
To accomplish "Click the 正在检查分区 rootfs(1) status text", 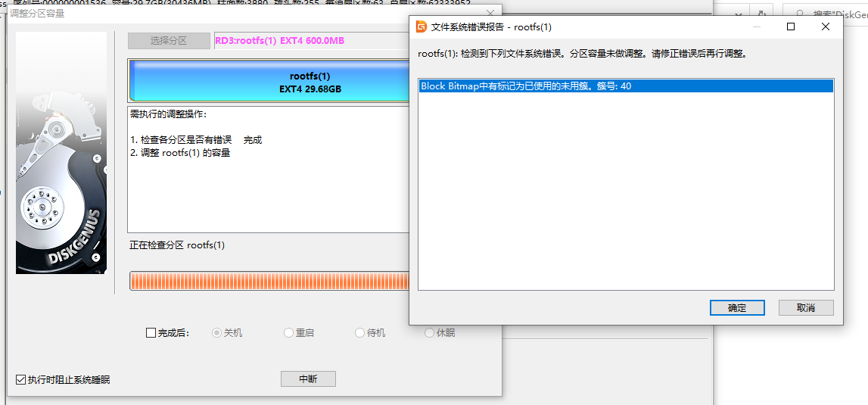I will (x=177, y=245).
